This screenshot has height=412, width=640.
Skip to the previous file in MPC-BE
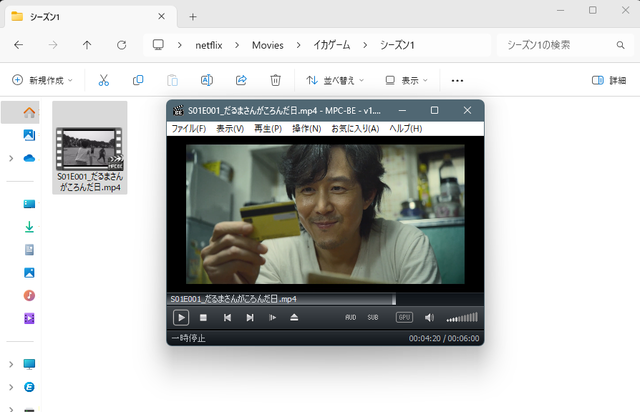227,317
